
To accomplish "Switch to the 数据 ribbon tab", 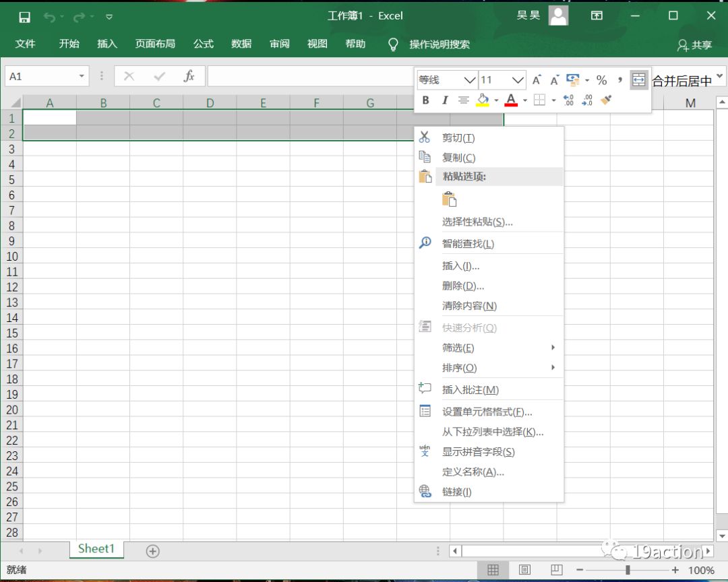I will pyautogui.click(x=241, y=44).
